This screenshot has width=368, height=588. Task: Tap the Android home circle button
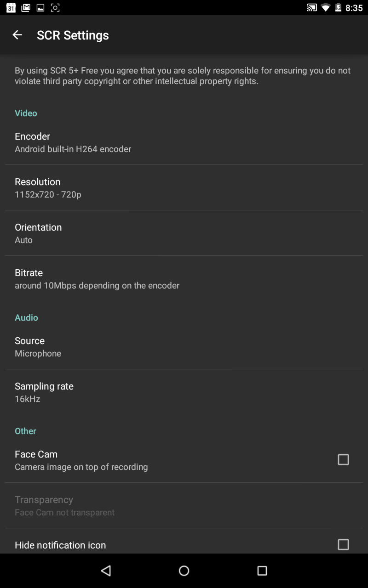tap(184, 571)
